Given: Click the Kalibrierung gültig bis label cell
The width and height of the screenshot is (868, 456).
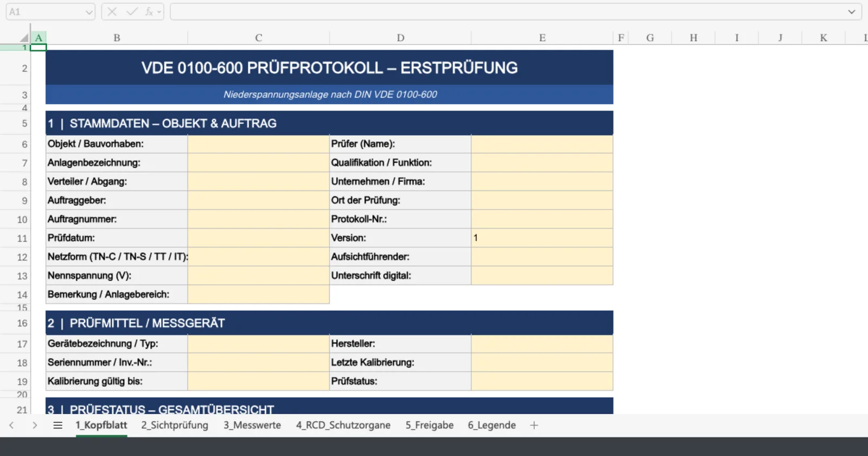Looking at the screenshot, I should [x=117, y=381].
